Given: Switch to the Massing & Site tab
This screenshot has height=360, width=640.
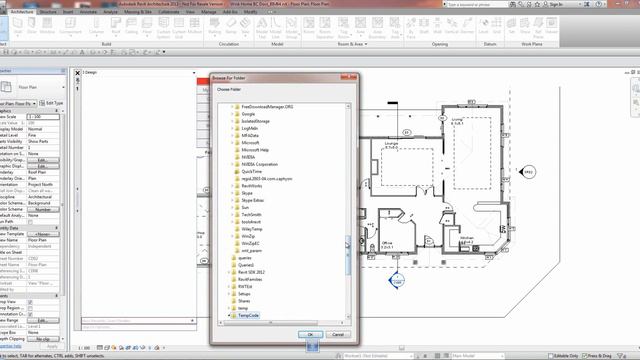Looking at the screenshot, I should [138, 12].
